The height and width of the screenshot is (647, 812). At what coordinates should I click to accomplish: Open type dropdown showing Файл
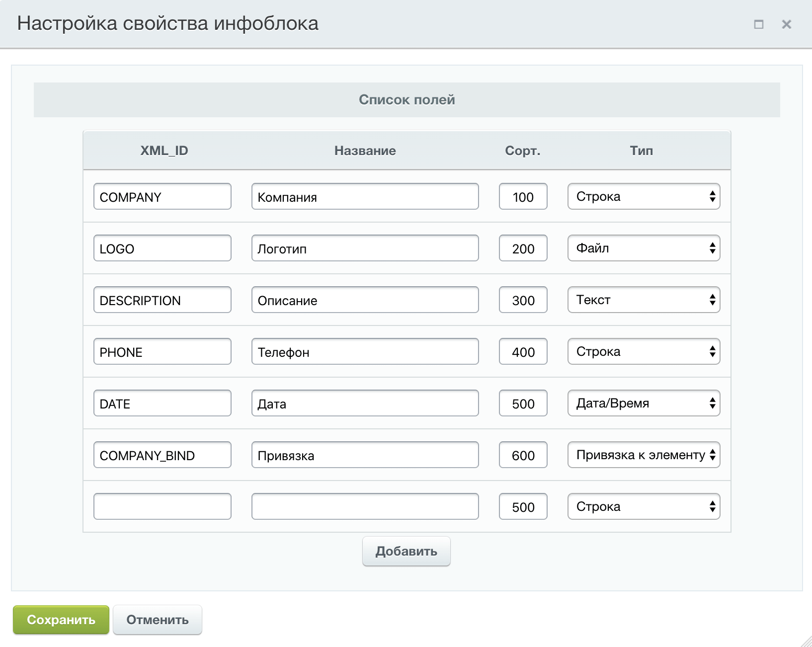(x=644, y=248)
